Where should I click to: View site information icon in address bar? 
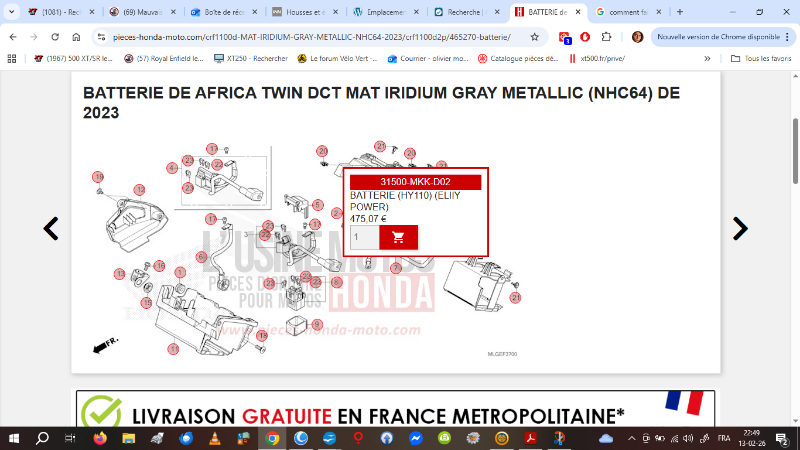tap(102, 37)
